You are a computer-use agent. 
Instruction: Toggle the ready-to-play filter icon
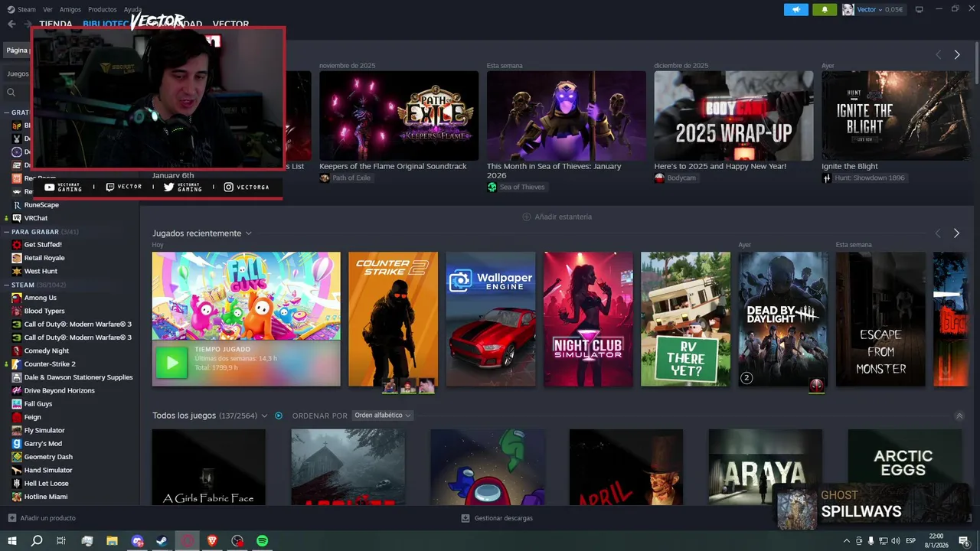279,416
